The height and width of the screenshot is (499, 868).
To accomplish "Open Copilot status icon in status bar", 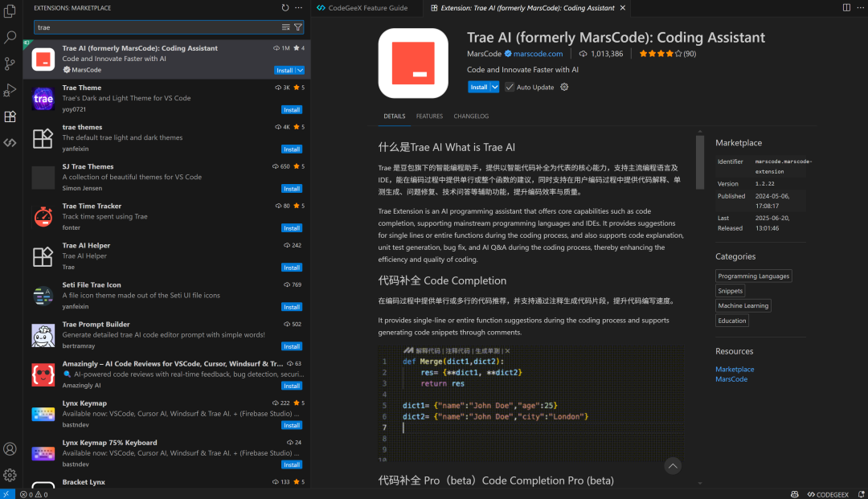I will click(794, 494).
